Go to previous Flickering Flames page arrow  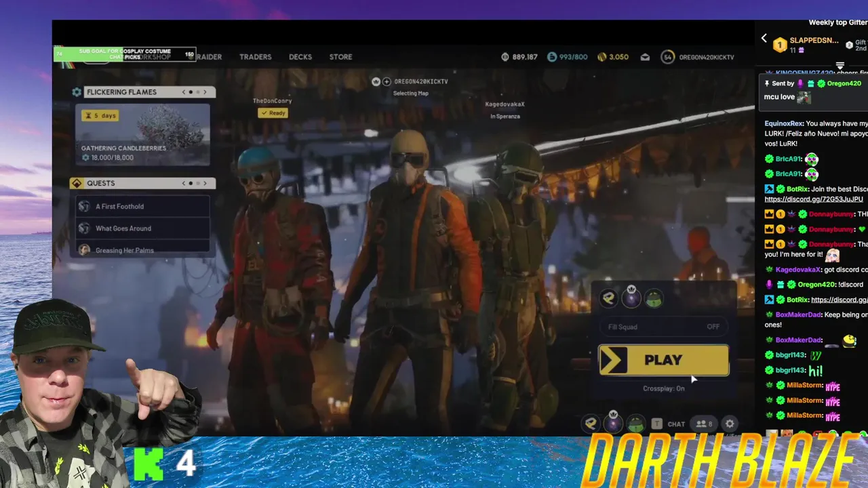click(x=184, y=91)
